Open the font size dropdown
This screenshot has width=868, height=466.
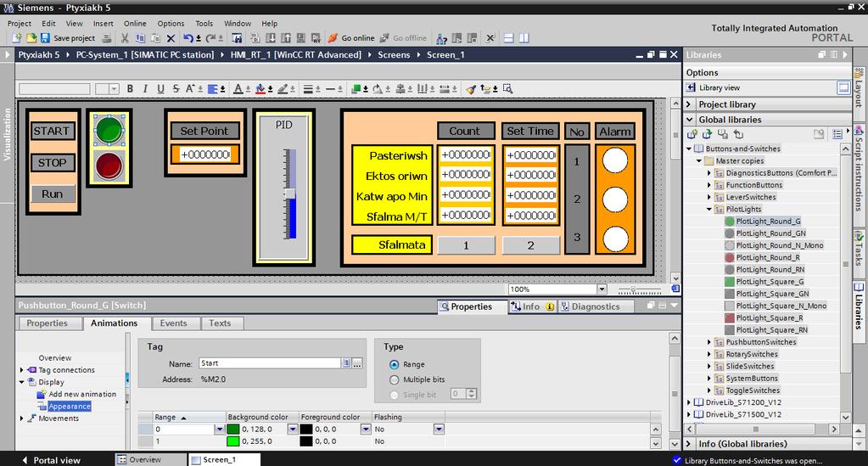[x=114, y=88]
